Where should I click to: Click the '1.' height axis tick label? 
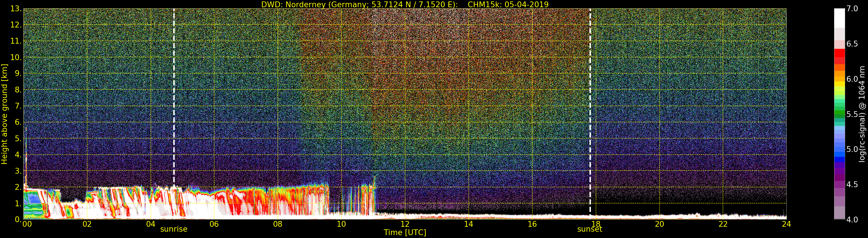pyautogui.click(x=18, y=203)
